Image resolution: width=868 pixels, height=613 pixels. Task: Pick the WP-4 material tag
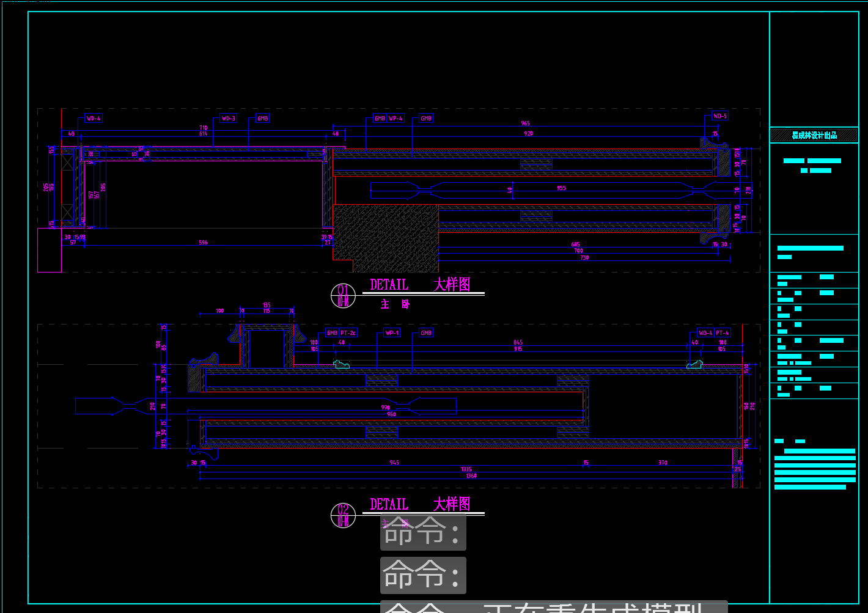click(x=395, y=119)
